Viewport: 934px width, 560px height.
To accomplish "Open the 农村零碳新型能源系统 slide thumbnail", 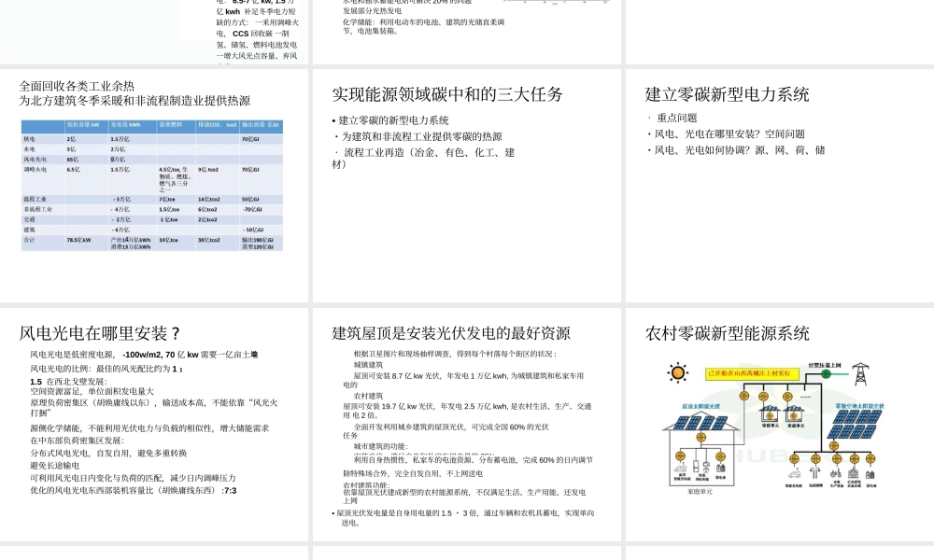I will click(x=780, y=425).
